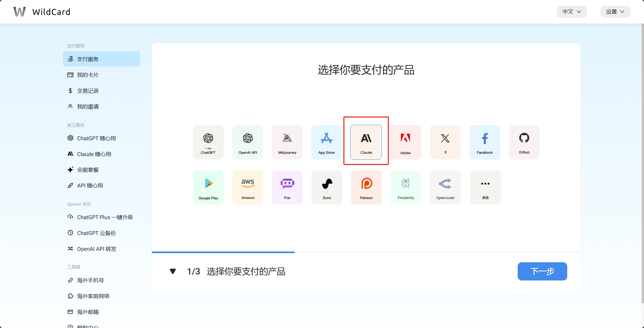This screenshot has width=644, height=328.
Task: Open 全能套餐 in the sidebar
Action: [x=101, y=170]
